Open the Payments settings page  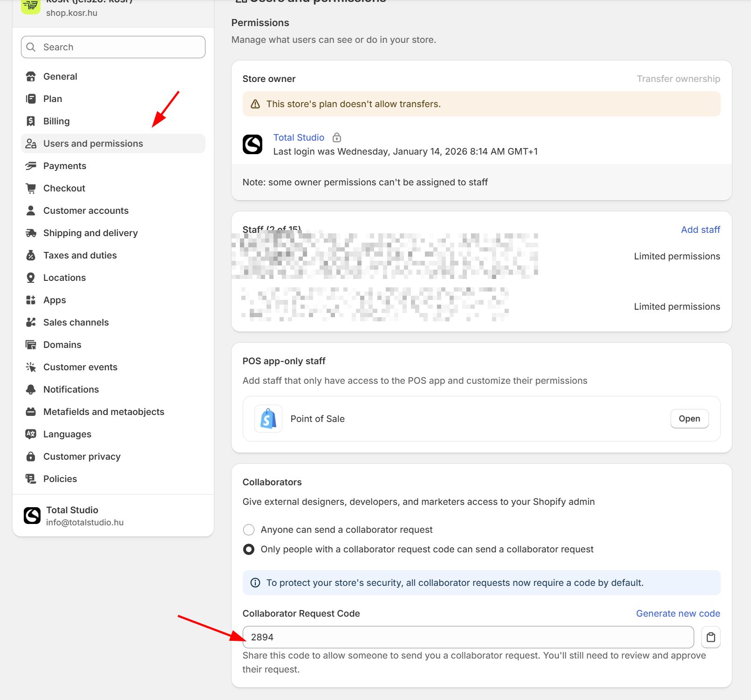click(x=65, y=166)
